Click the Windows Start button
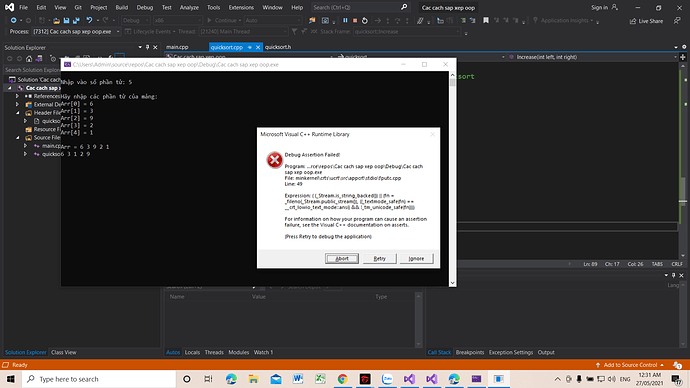The width and height of the screenshot is (690, 388). pyautogui.click(x=11, y=379)
